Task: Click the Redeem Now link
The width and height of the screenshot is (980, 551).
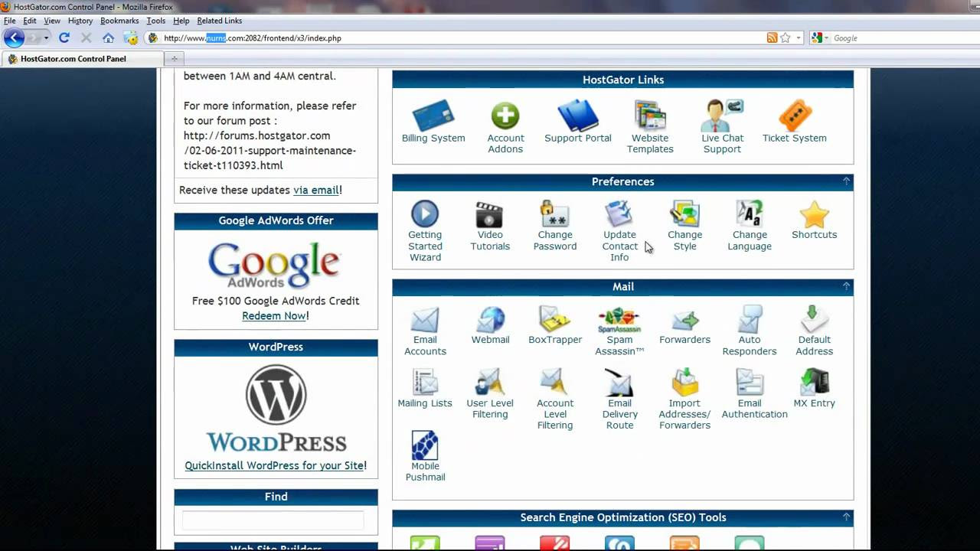Action: coord(274,315)
